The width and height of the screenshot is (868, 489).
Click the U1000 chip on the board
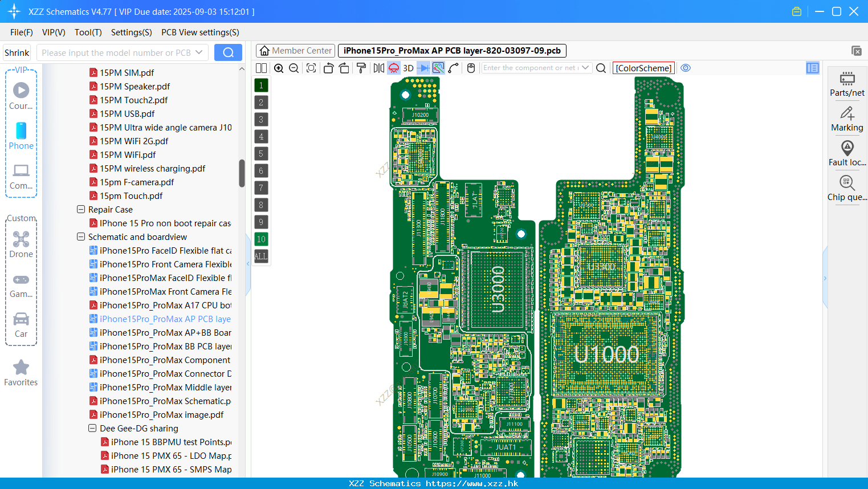[x=606, y=354]
